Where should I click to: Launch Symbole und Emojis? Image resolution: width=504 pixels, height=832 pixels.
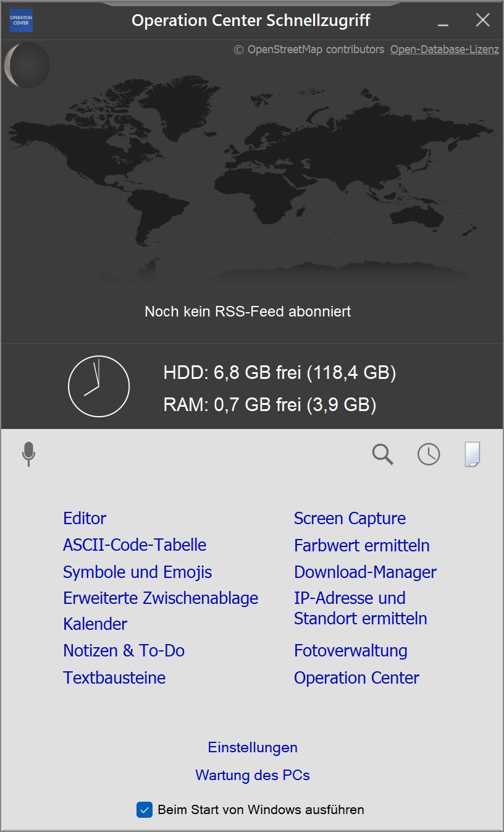click(x=137, y=572)
